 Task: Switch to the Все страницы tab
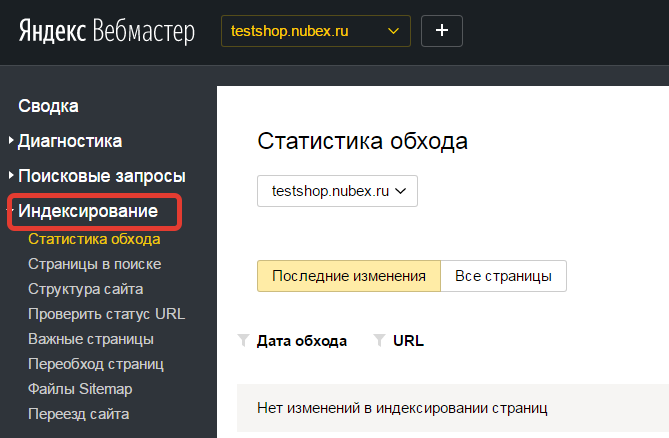coord(503,276)
